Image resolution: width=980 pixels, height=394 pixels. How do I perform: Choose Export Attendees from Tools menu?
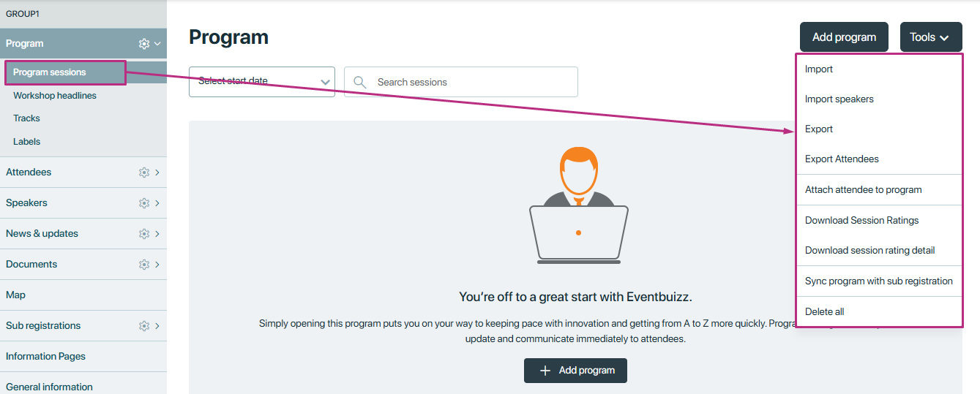coord(842,159)
